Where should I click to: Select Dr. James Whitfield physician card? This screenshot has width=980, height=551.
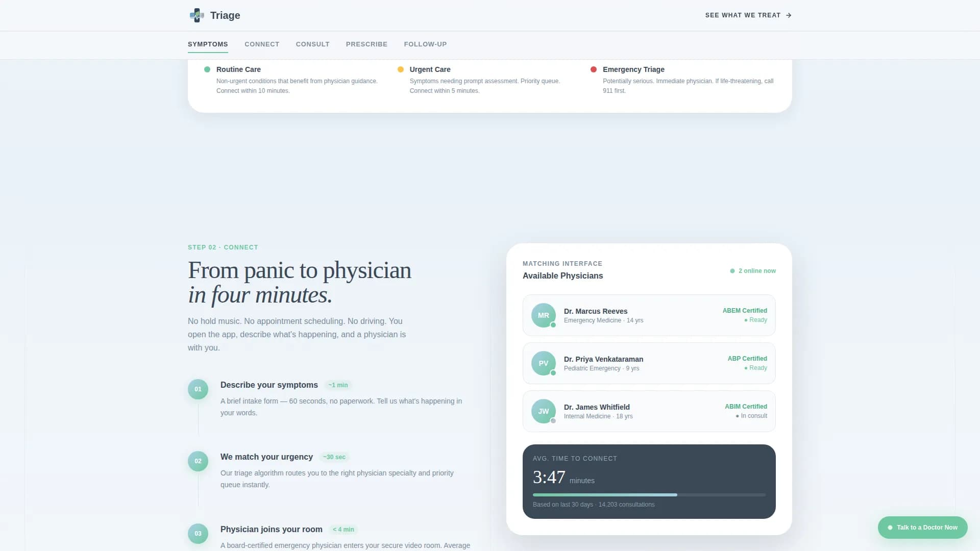pos(649,411)
